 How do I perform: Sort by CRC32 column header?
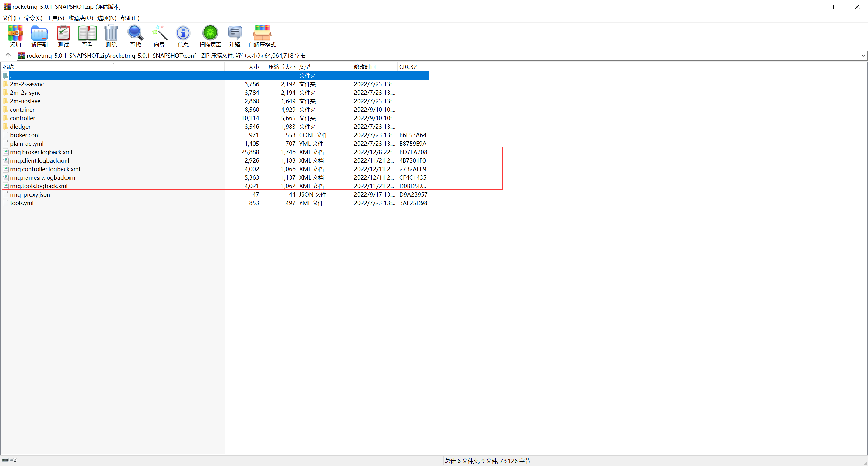408,67
